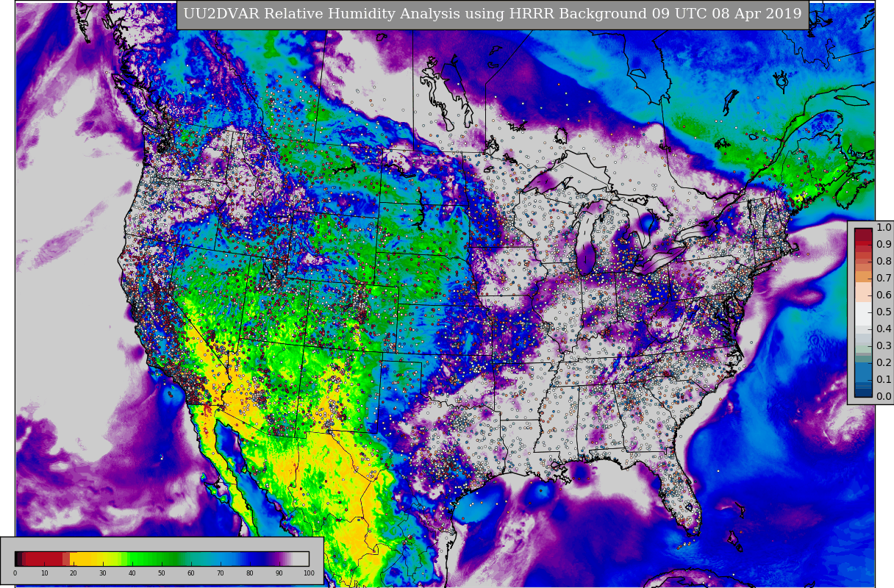Click the '0.3' label on the vertical colorbar
Screen dimensions: 894x588
[884, 346]
